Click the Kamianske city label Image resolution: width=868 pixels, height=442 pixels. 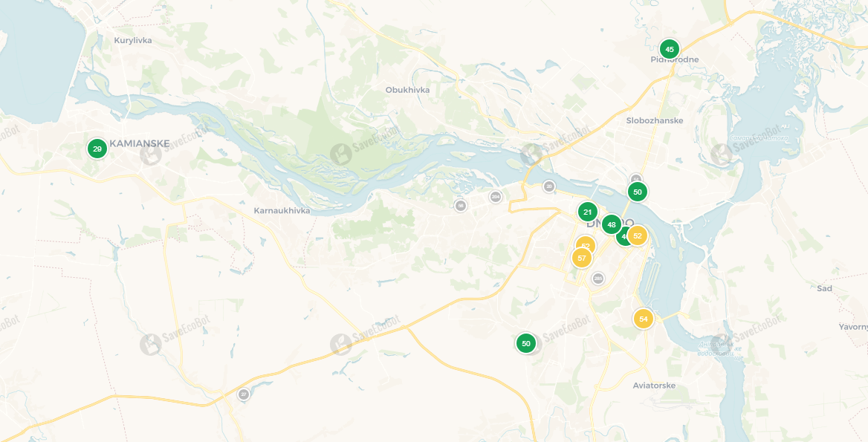point(140,144)
